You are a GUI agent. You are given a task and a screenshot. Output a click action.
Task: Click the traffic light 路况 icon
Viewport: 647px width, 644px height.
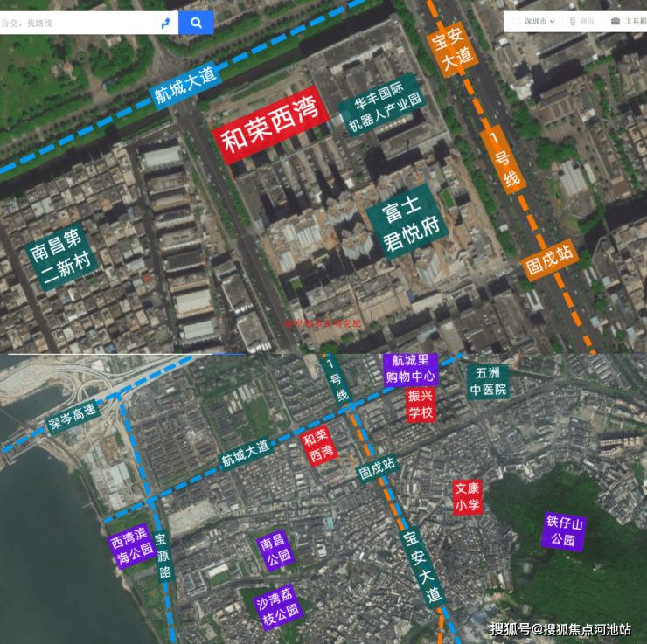(573, 22)
